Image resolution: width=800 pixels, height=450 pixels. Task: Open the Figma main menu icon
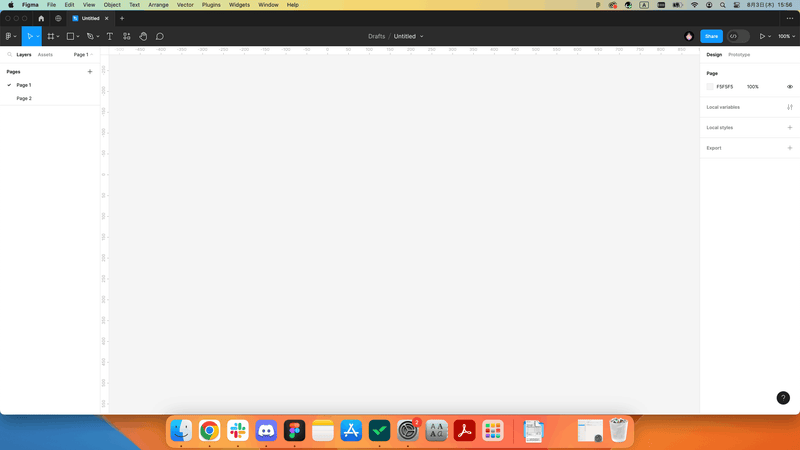coord(9,36)
